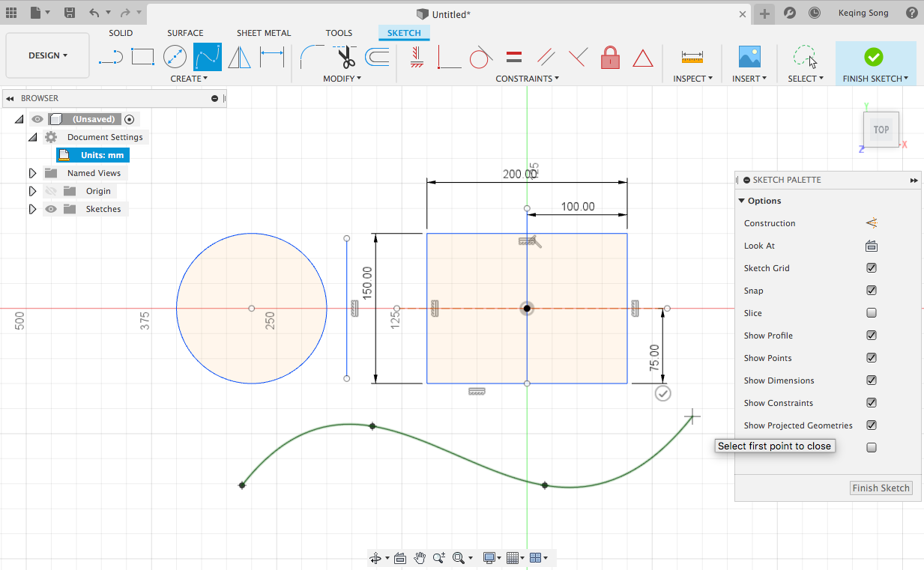
Task: Click the Sketch Dimension tool
Action: (x=272, y=57)
